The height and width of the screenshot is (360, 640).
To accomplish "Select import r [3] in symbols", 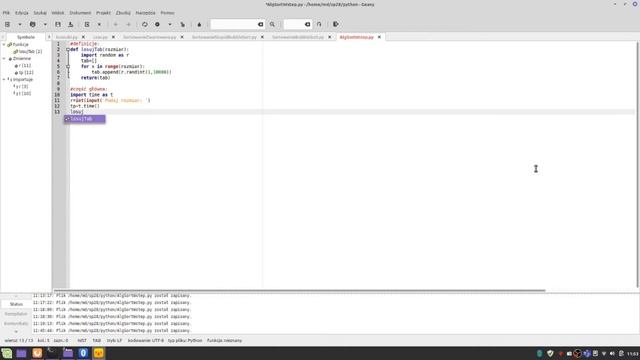I will click(21, 87).
